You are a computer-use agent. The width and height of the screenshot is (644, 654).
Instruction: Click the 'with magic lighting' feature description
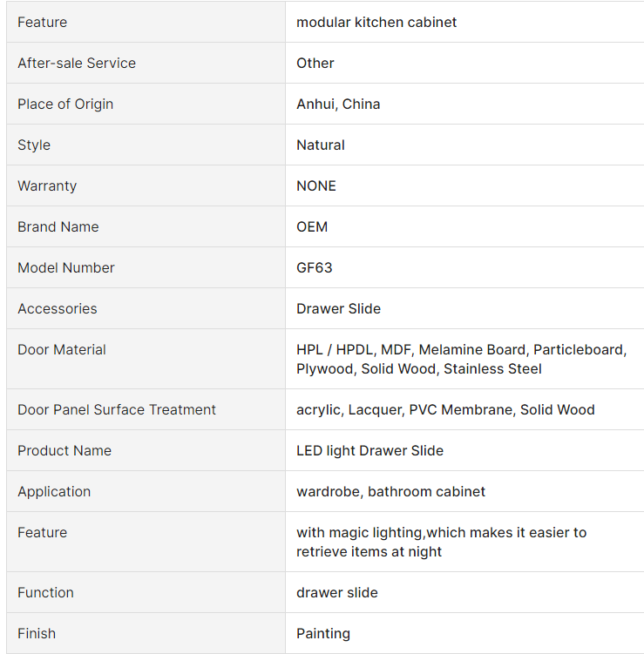pyautogui.click(x=360, y=533)
